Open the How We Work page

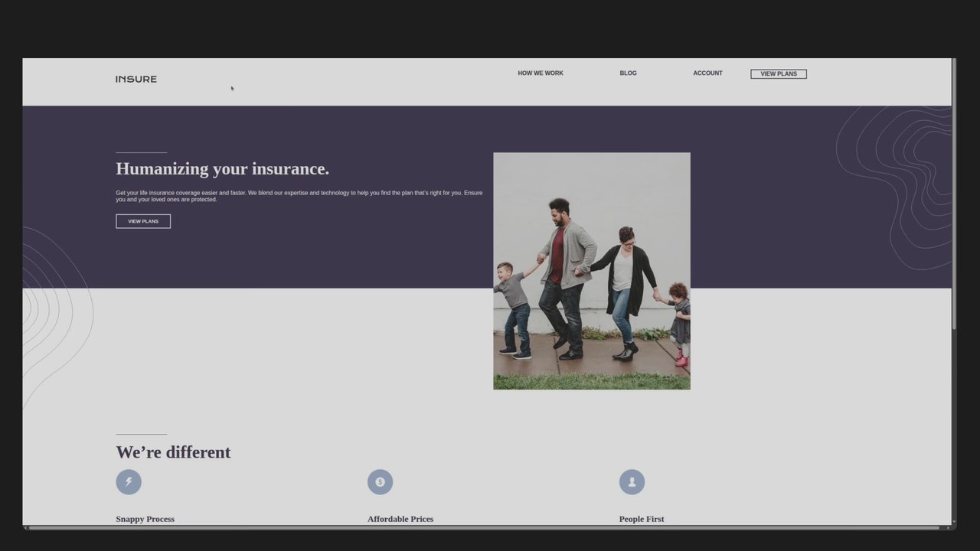[541, 73]
